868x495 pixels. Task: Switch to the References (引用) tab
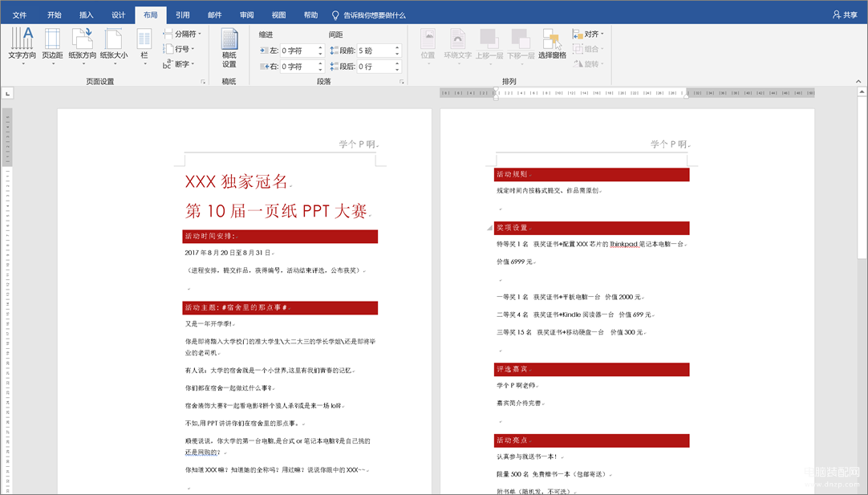183,15
